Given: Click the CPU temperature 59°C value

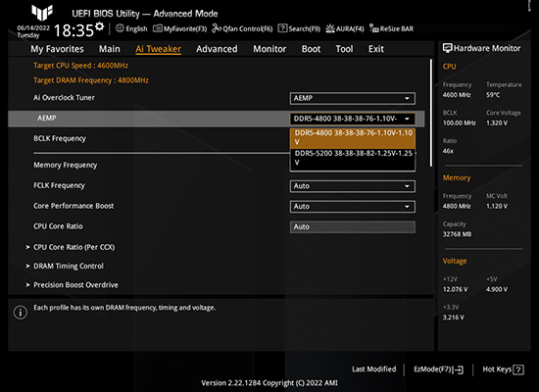Looking at the screenshot, I should tap(493, 95).
